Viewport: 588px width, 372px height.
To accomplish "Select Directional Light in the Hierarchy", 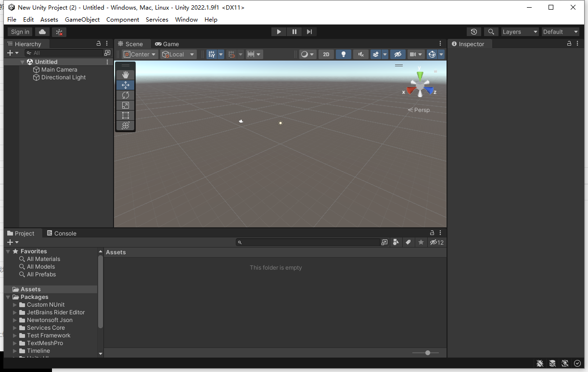I will point(64,77).
